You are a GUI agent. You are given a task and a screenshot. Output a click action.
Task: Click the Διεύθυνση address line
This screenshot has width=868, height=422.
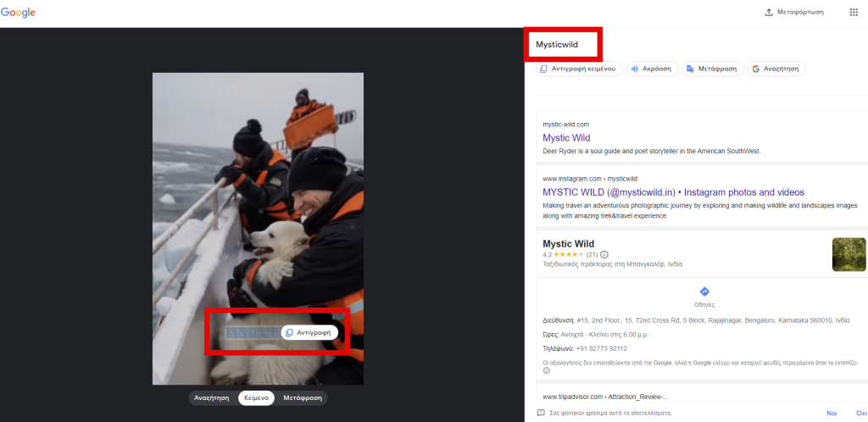click(x=696, y=320)
